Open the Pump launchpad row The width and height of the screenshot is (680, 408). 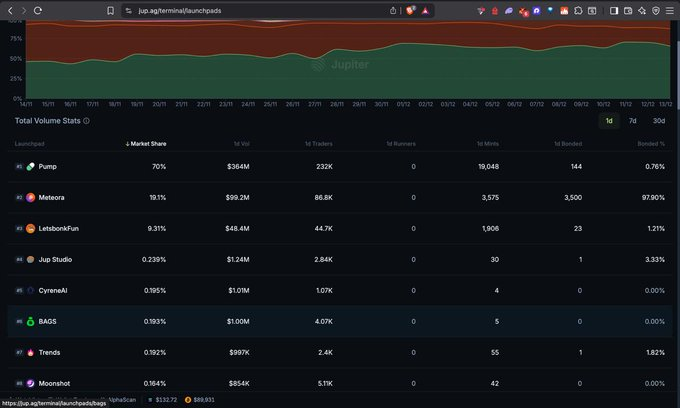click(x=340, y=166)
